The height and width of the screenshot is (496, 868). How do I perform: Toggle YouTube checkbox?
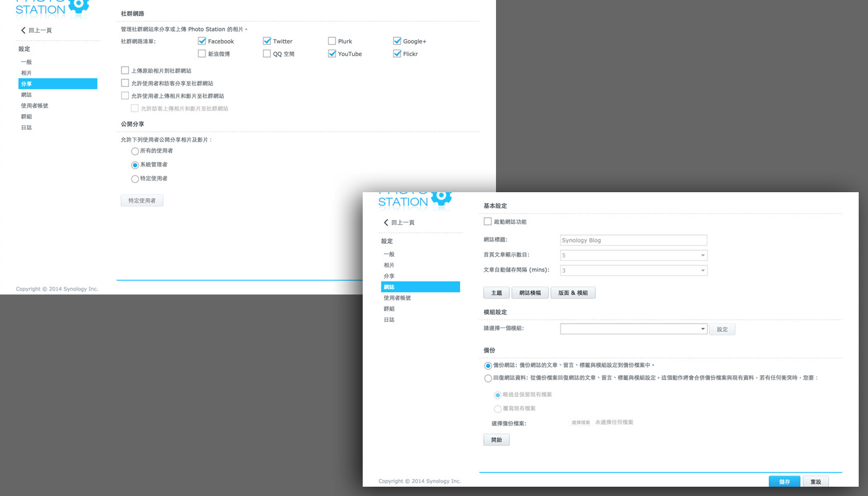tap(332, 54)
